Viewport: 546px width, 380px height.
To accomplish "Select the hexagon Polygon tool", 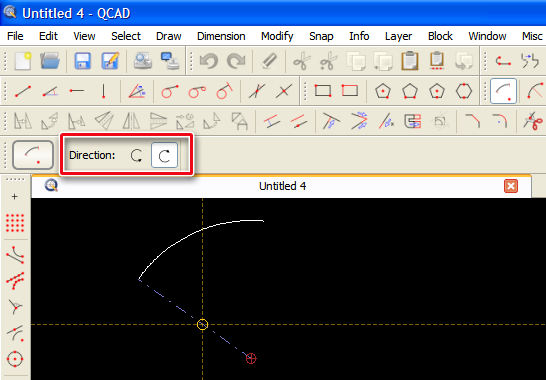I will tap(464, 91).
